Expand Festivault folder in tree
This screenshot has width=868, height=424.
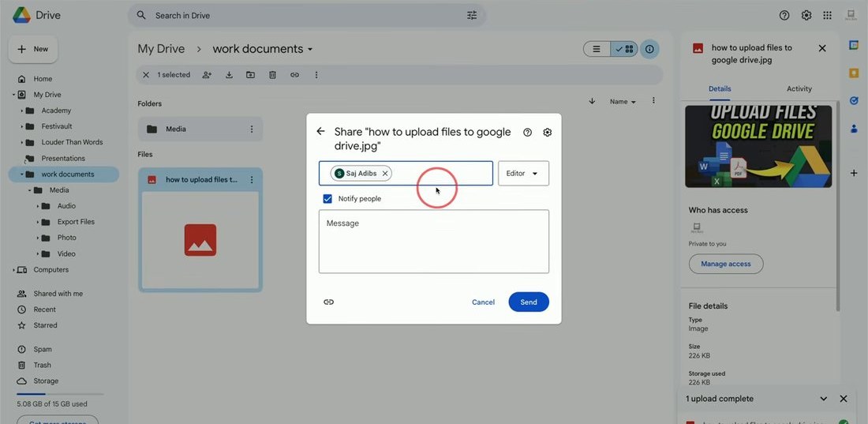click(21, 126)
